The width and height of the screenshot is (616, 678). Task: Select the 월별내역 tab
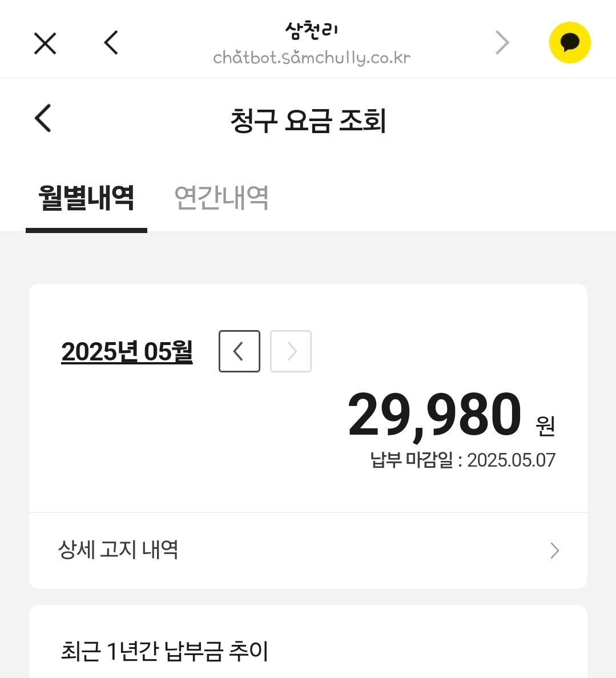click(86, 198)
